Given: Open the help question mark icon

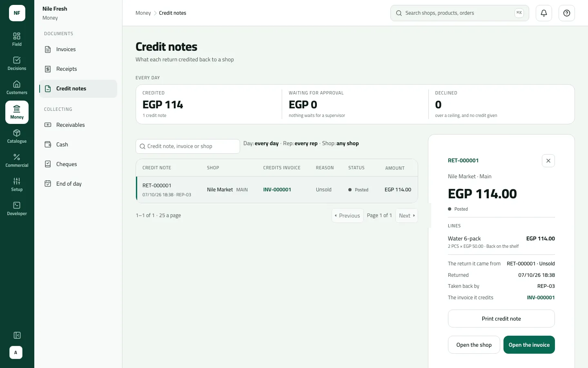Looking at the screenshot, I should pos(567,13).
